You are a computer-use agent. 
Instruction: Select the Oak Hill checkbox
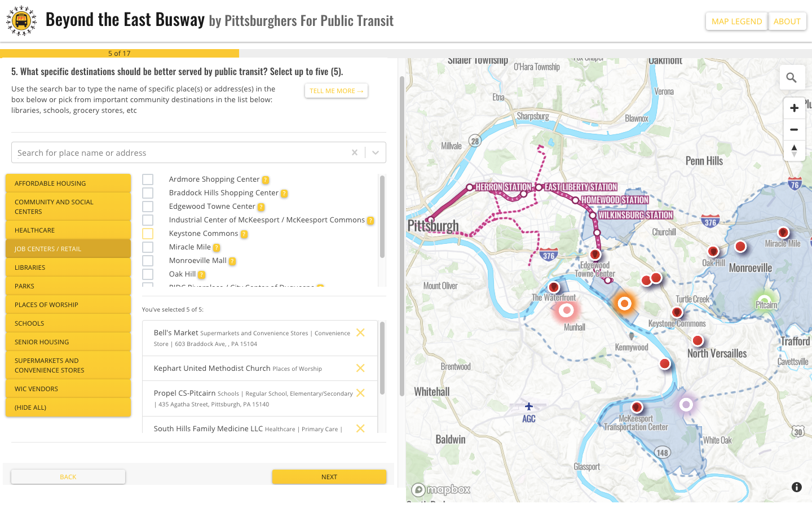tap(148, 274)
